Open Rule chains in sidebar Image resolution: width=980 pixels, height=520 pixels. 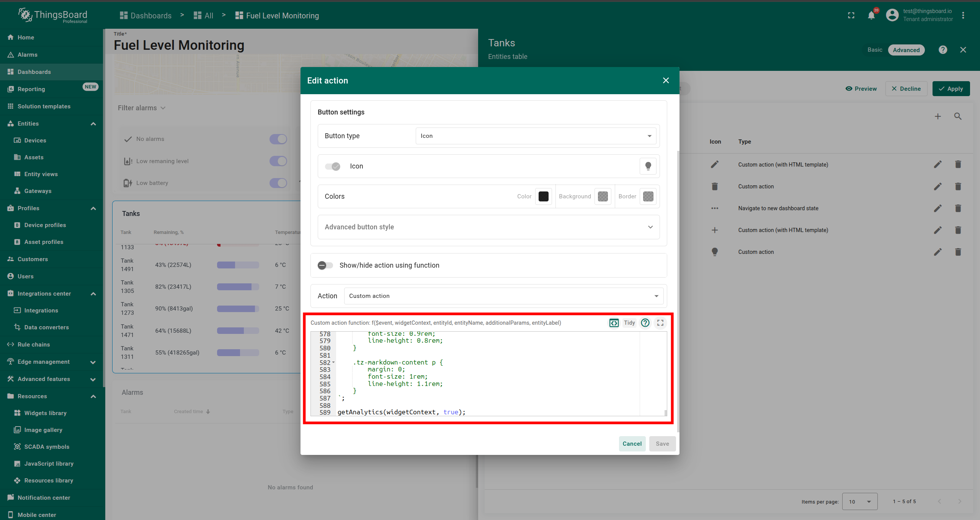pos(34,344)
